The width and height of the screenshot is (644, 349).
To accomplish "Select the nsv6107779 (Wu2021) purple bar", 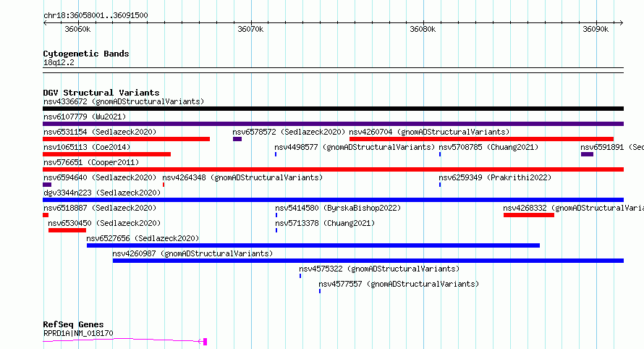I will point(333,124).
